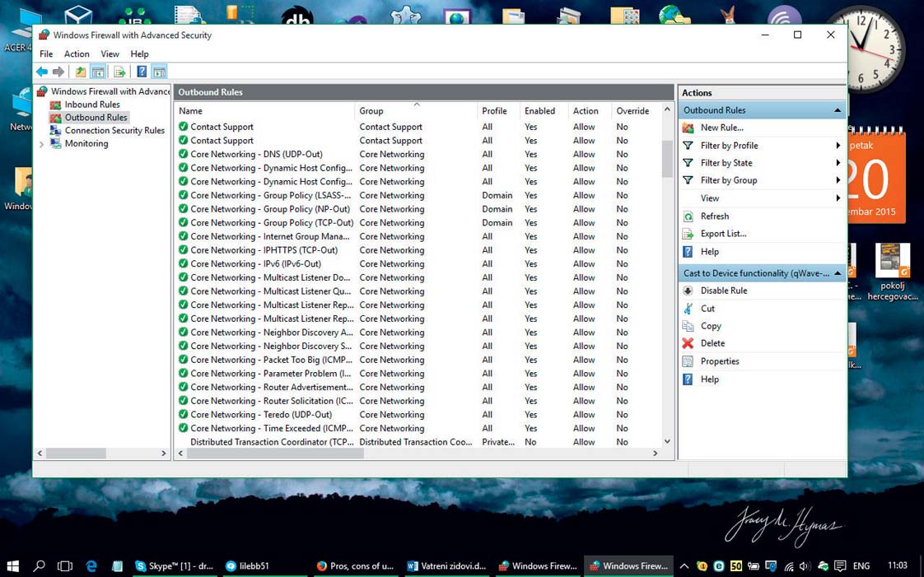This screenshot has width=924, height=577.
Task: Click Delete action link
Action: coord(712,343)
